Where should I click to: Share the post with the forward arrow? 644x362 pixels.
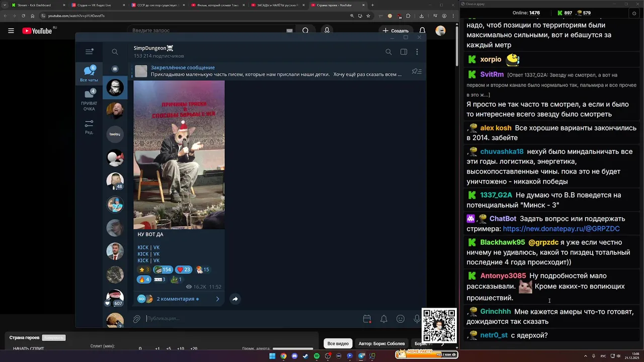[235, 299]
